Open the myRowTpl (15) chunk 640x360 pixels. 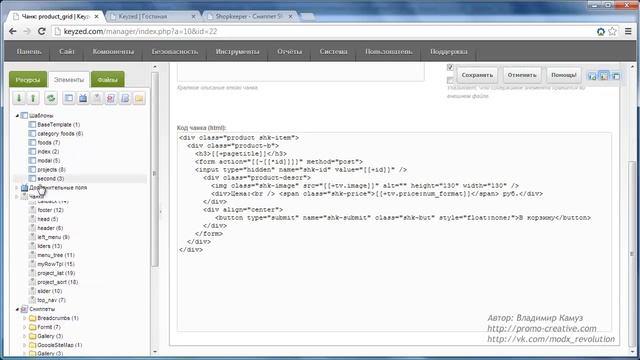[x=56, y=264]
